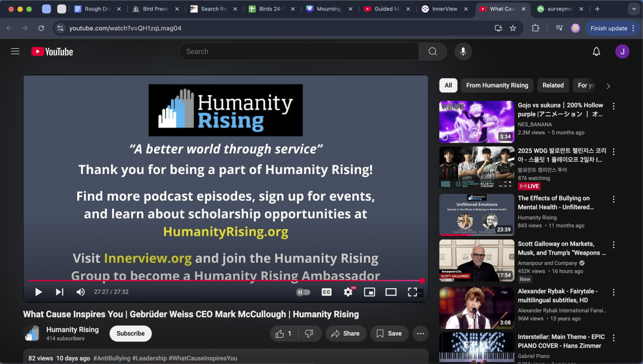The width and height of the screenshot is (643, 364).
Task: Open more actions menu below video
Action: [420, 333]
